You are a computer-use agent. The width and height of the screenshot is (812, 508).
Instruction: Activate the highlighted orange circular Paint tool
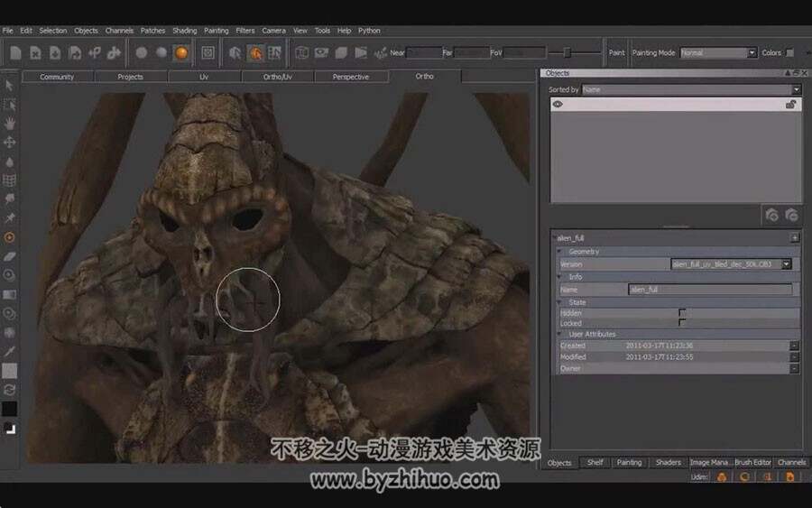(x=9, y=237)
